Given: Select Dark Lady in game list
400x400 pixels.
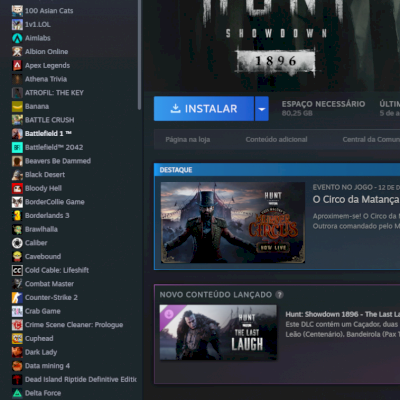Looking at the screenshot, I should coord(41,352).
